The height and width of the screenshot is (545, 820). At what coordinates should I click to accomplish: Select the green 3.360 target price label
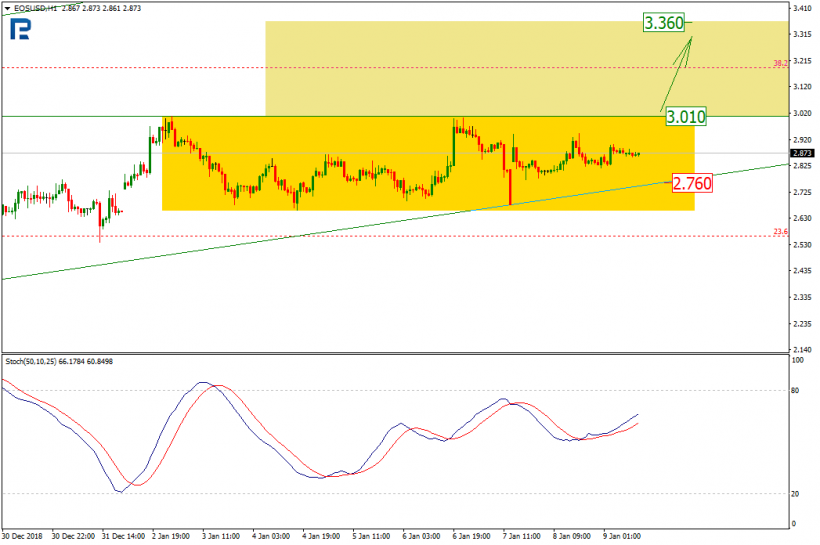[x=663, y=22]
